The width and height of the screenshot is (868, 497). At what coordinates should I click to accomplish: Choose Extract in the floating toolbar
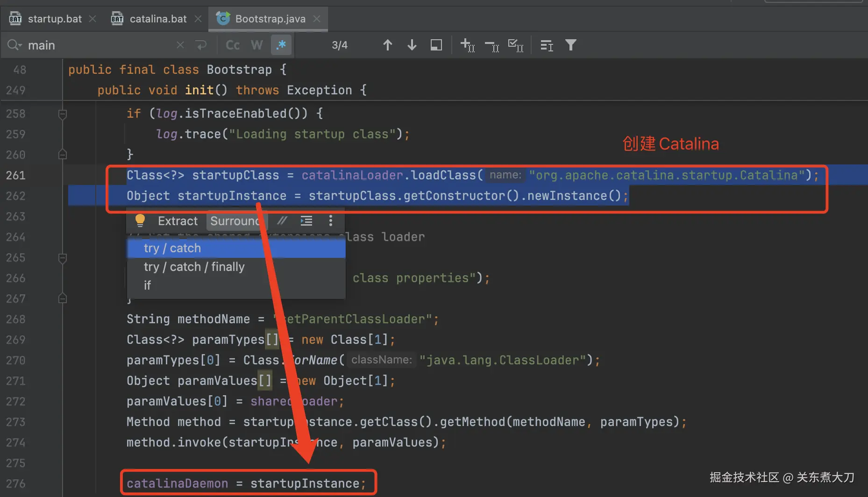click(x=178, y=221)
